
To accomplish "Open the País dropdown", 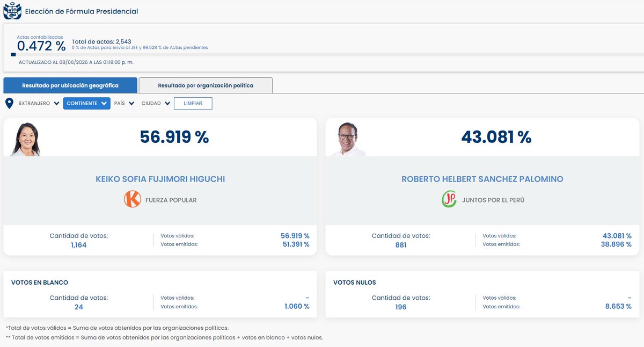I will 125,103.
